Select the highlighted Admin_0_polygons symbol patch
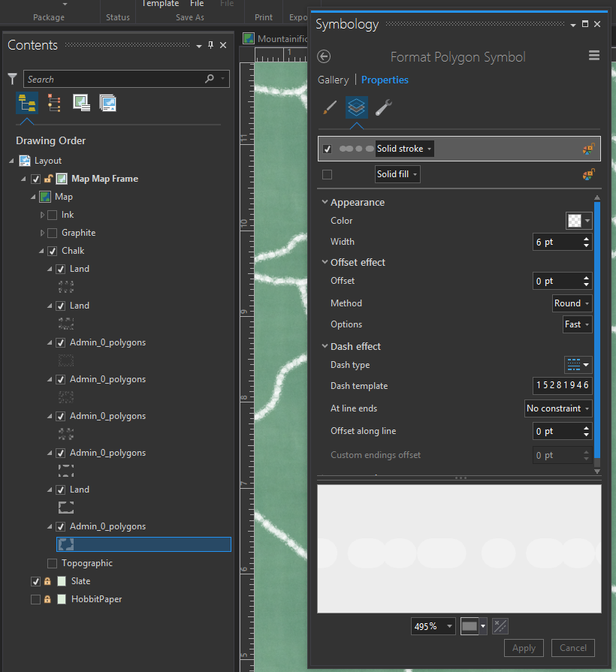616x672 pixels. click(66, 544)
